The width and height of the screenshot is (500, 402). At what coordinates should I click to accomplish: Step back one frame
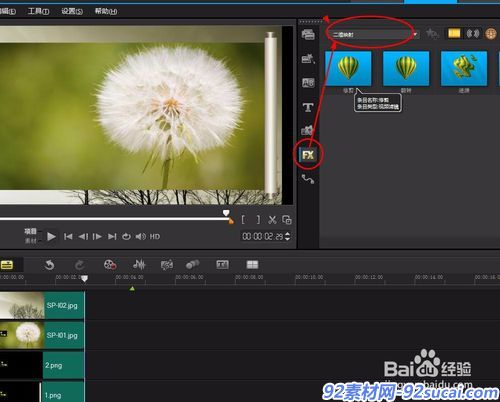pos(83,237)
